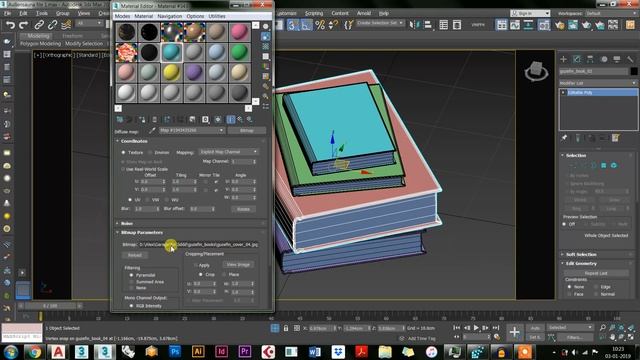Open the Arnold menu in the main window

(x=363, y=13)
